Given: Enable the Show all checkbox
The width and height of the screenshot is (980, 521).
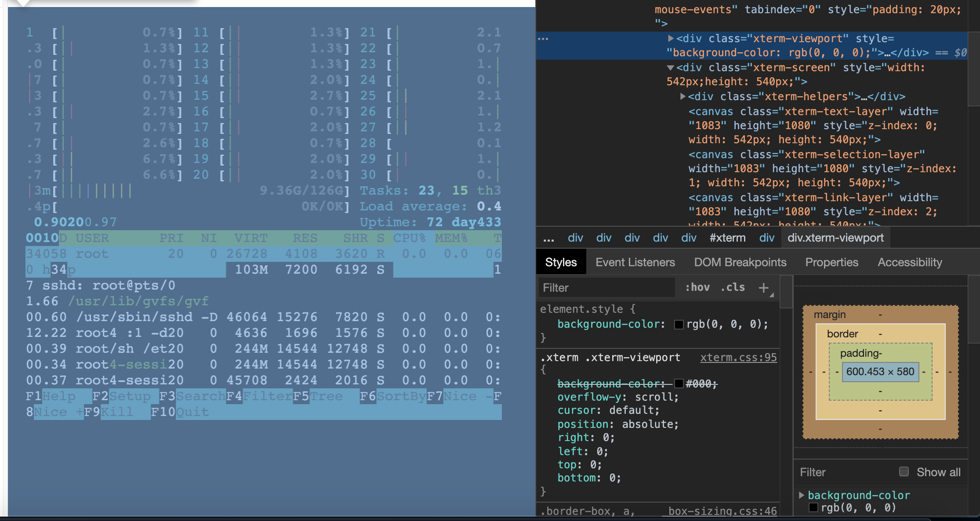Looking at the screenshot, I should (x=904, y=471).
